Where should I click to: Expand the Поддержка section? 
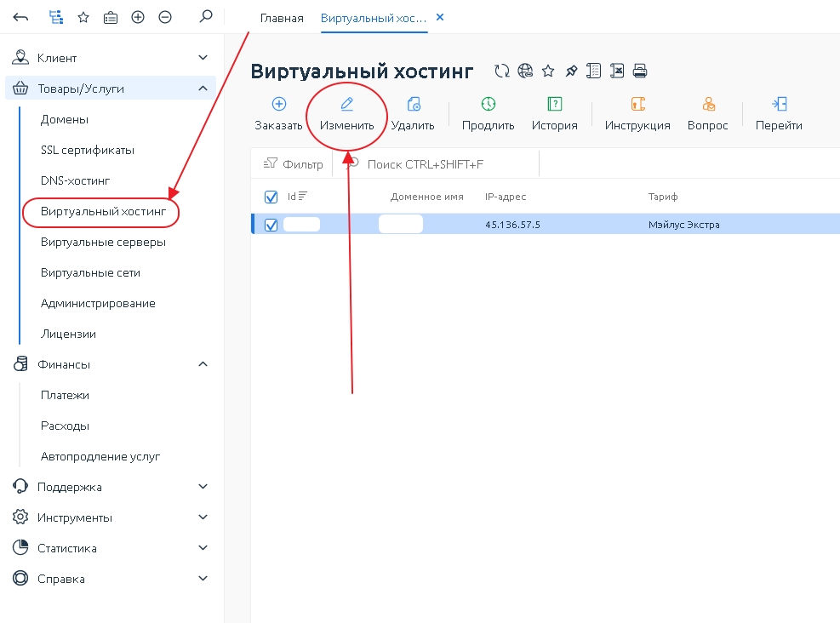tap(203, 487)
